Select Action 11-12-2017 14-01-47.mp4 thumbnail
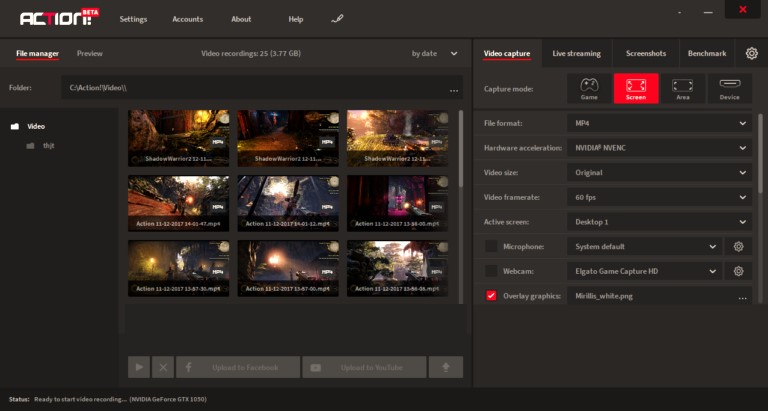Viewport: 768px width, 411px height. coord(179,203)
